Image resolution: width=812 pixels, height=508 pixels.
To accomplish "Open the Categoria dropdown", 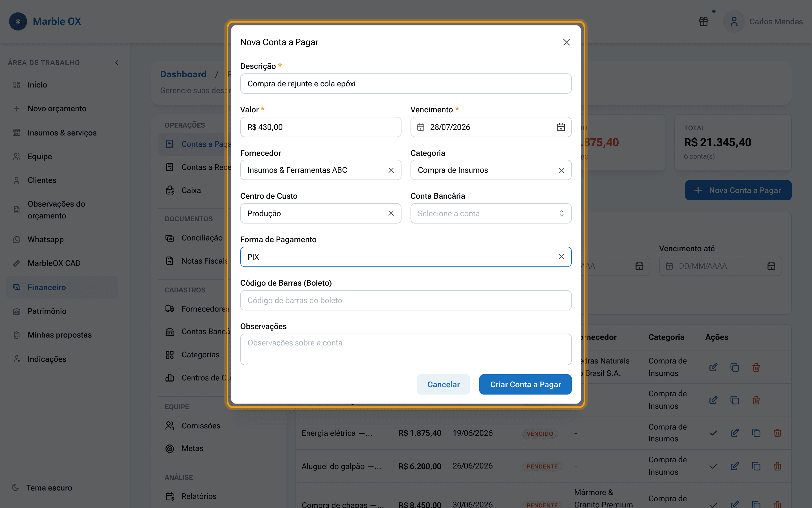I will coord(491,170).
